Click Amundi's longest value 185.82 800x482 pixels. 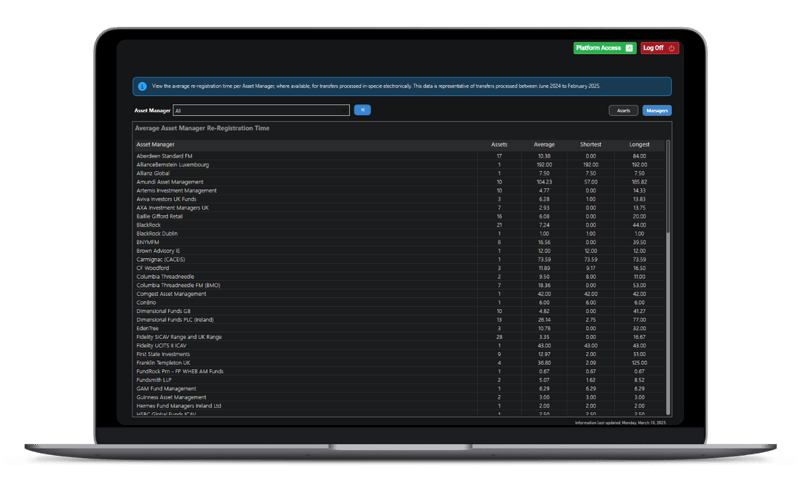click(639, 182)
